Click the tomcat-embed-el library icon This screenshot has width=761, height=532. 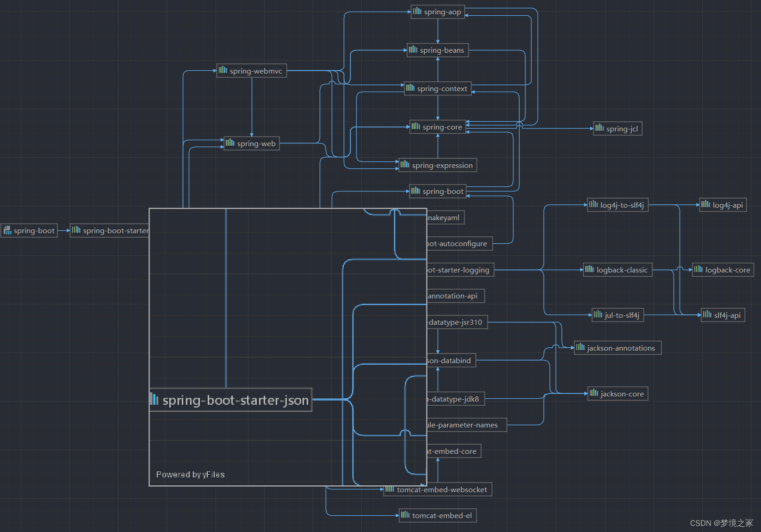click(405, 514)
